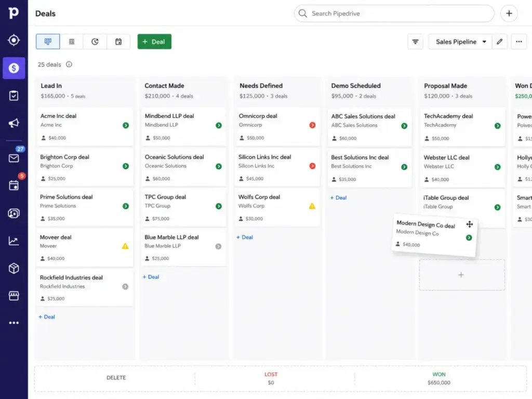Image resolution: width=532 pixels, height=399 pixels.
Task: Click the Demo Scheduled column header
Action: (x=356, y=86)
